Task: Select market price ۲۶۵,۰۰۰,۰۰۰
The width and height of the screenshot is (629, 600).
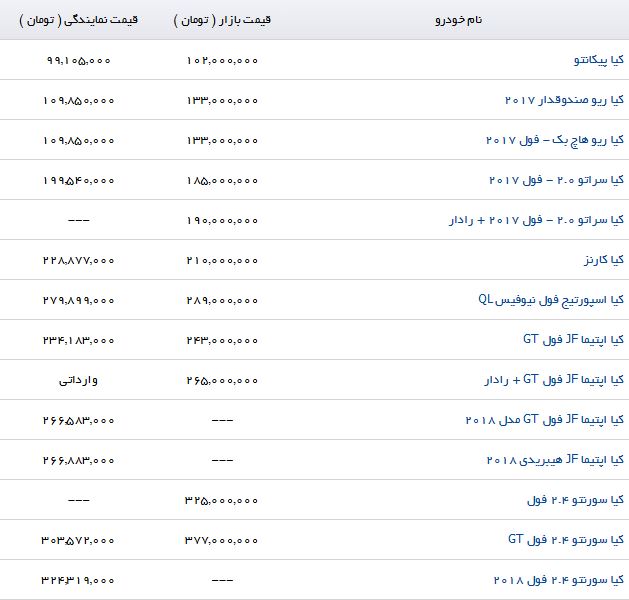Action: point(222,380)
